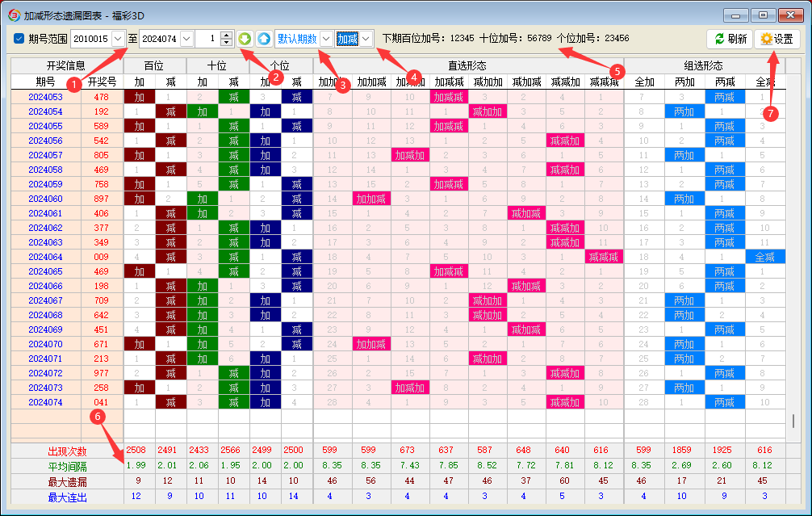Image resolution: width=812 pixels, height=516 pixels.
Task: Open the end period 2024074 dropdown
Action: click(x=186, y=39)
